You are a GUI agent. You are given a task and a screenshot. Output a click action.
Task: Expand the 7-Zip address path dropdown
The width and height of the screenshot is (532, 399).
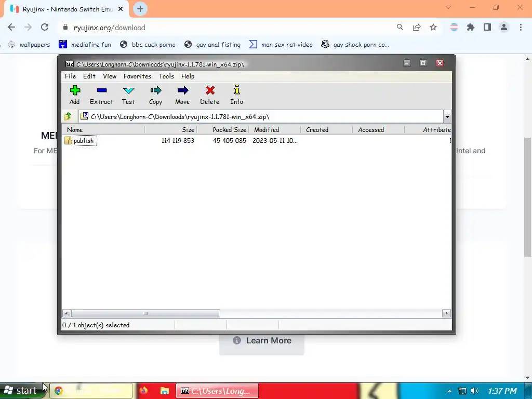447,117
